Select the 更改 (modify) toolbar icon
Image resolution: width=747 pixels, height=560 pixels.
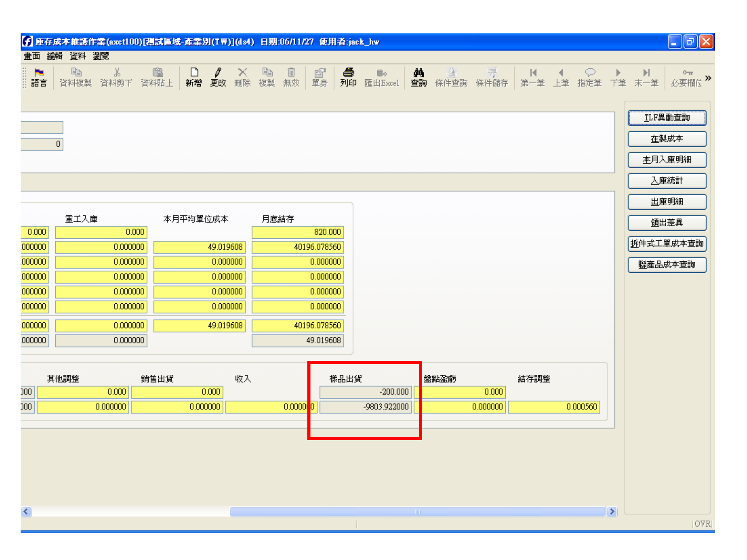[x=218, y=77]
